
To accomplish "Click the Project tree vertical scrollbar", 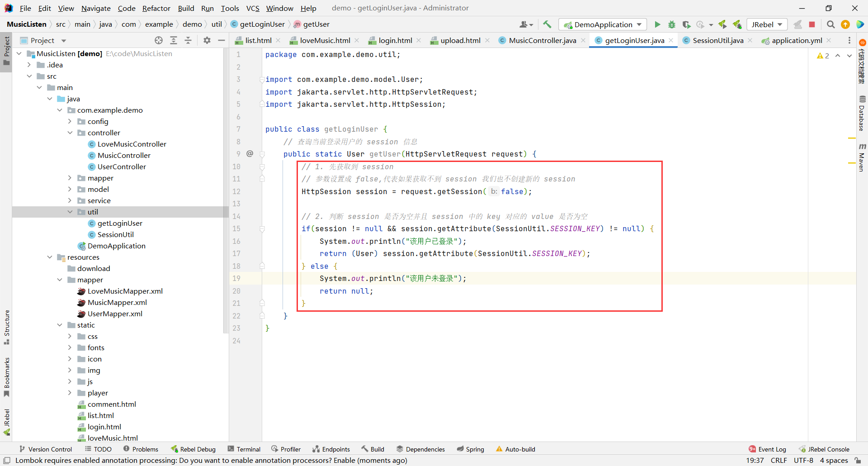I will point(226,190).
